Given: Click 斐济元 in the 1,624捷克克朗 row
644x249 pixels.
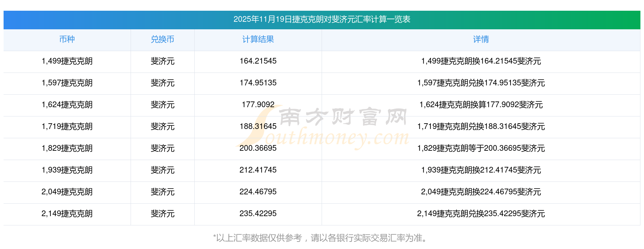Looking at the screenshot, I should (x=162, y=105).
